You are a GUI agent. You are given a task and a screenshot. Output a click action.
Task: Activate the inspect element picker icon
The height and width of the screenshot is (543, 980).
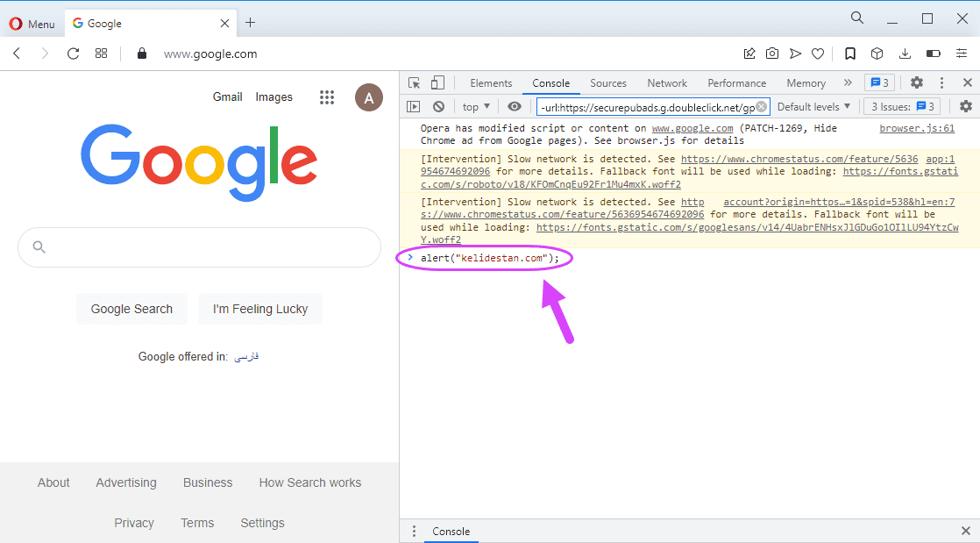tap(414, 83)
